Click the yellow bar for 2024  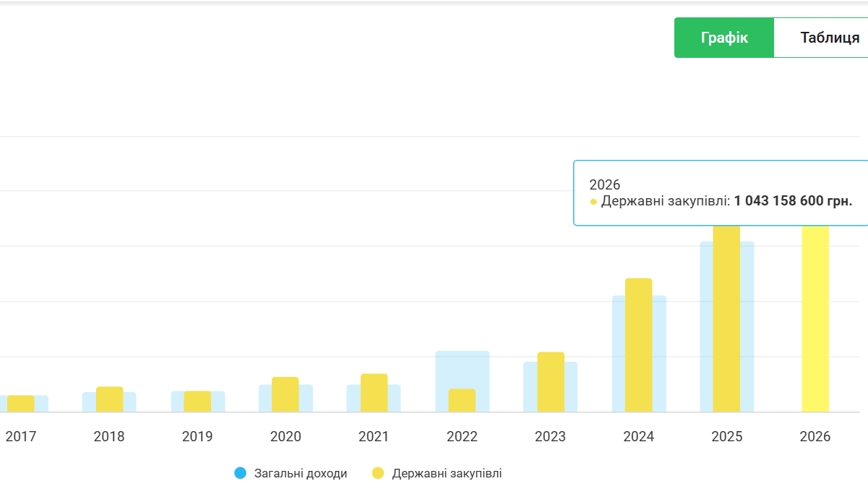(x=638, y=345)
